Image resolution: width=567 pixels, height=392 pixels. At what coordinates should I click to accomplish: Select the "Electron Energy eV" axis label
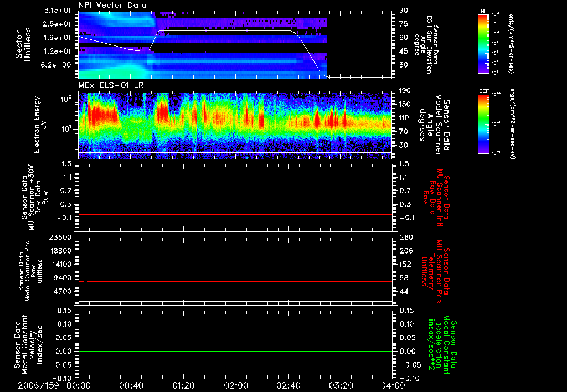click(40, 125)
